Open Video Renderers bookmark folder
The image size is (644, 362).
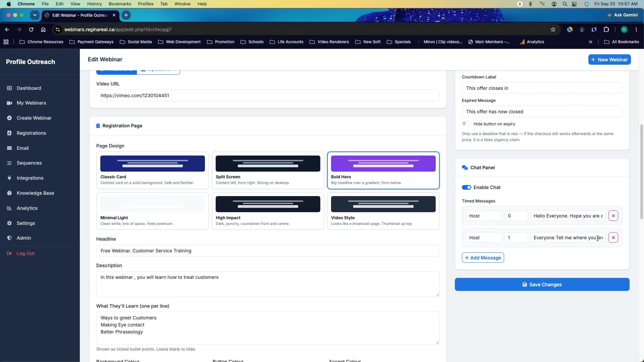click(329, 42)
